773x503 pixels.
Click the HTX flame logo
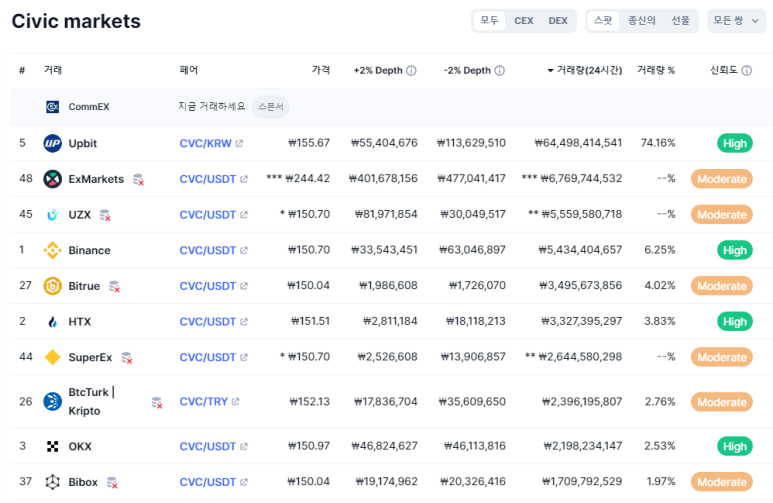click(53, 322)
